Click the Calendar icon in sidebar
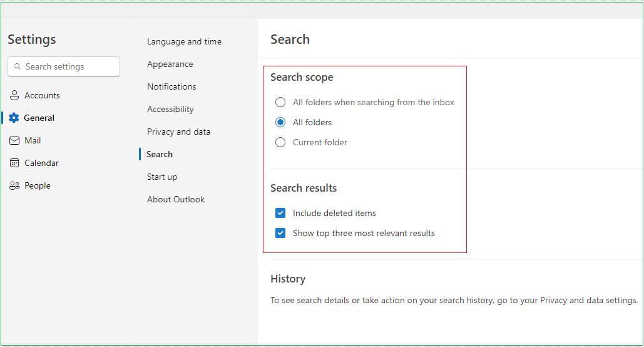 pyautogui.click(x=14, y=163)
